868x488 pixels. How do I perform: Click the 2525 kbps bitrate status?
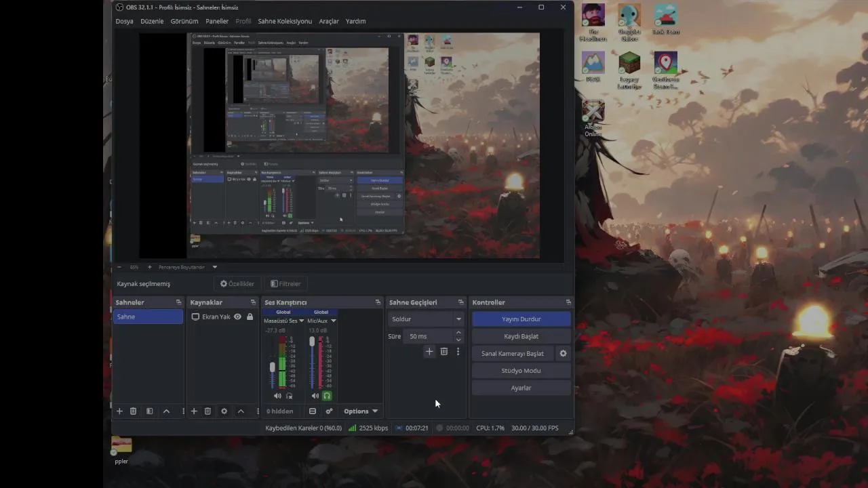tap(368, 428)
